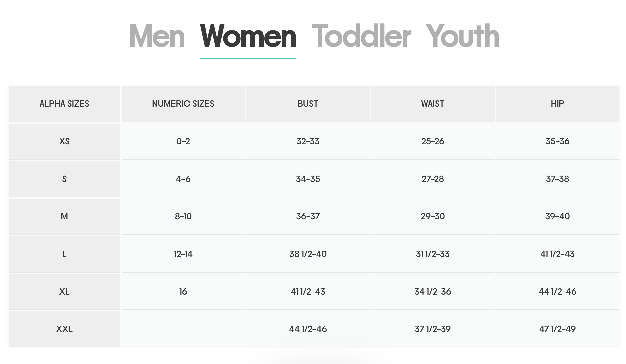Click the Waist column header
The width and height of the screenshot is (626, 364).
(x=432, y=104)
